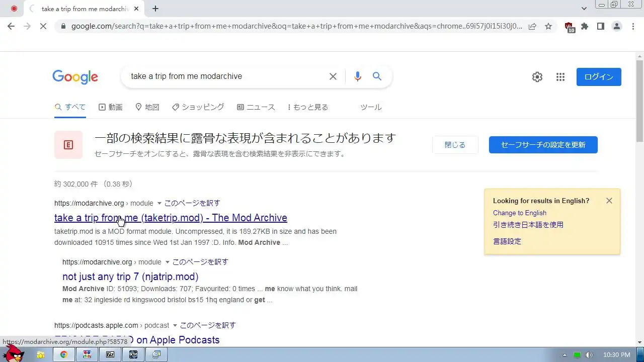The height and width of the screenshot is (362, 644).
Task: Share this page via share icon
Action: (532, 26)
